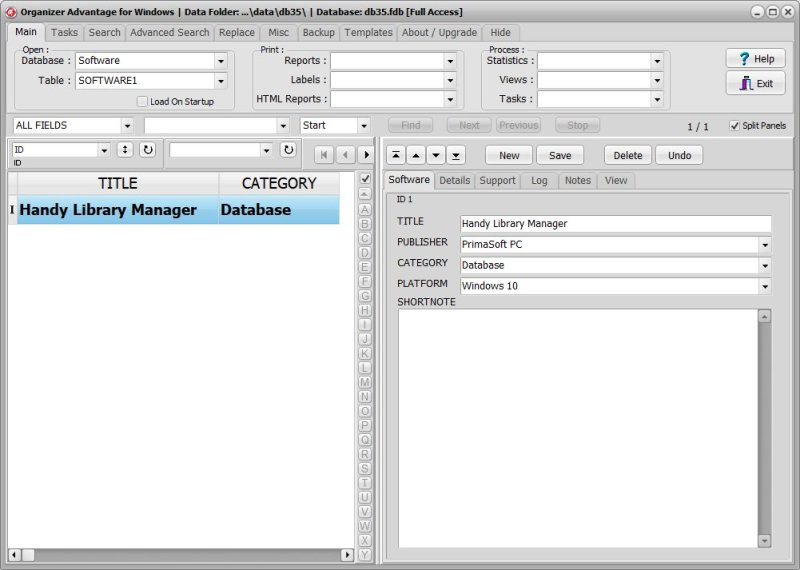Click the Help question mark button

click(756, 59)
